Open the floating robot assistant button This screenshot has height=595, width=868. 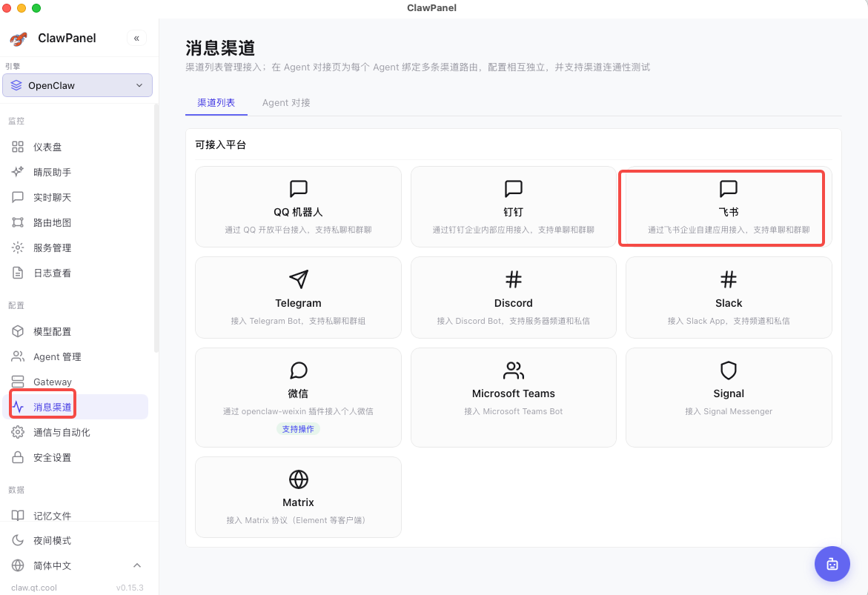(x=832, y=564)
